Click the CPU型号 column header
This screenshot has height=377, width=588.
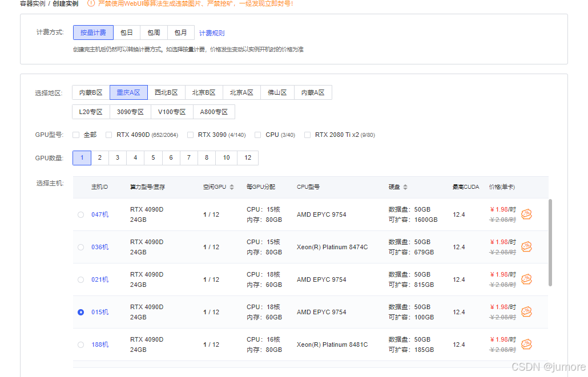pos(308,187)
